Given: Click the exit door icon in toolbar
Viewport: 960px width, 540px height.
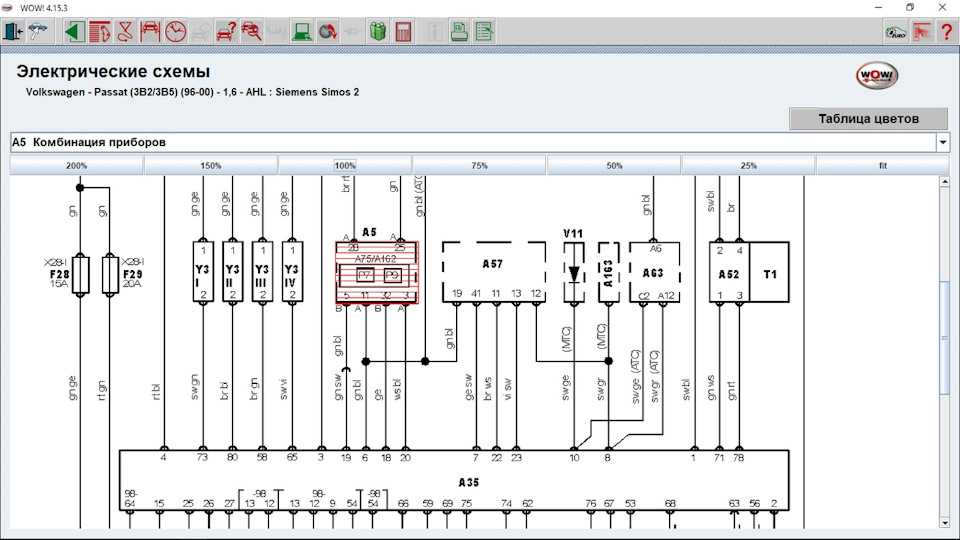Looking at the screenshot, I should [13, 31].
